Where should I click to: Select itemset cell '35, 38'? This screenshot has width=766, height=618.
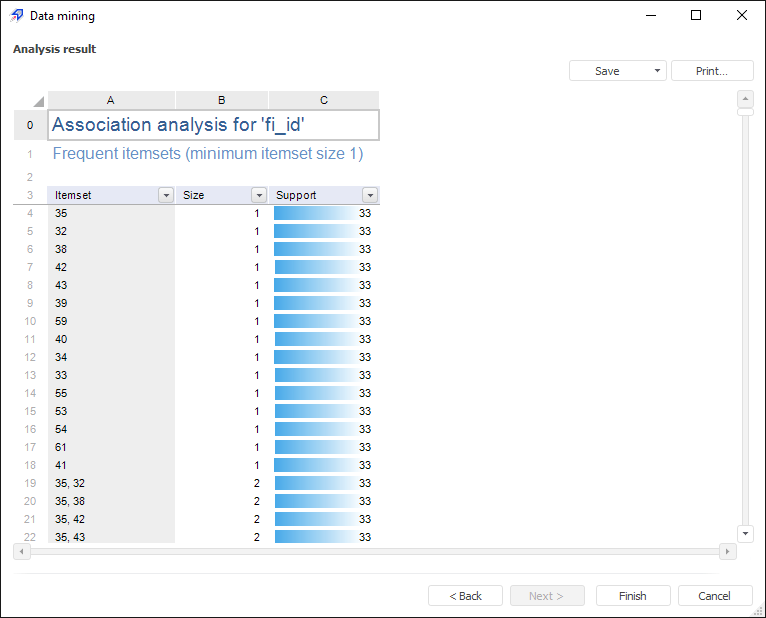(x=111, y=501)
